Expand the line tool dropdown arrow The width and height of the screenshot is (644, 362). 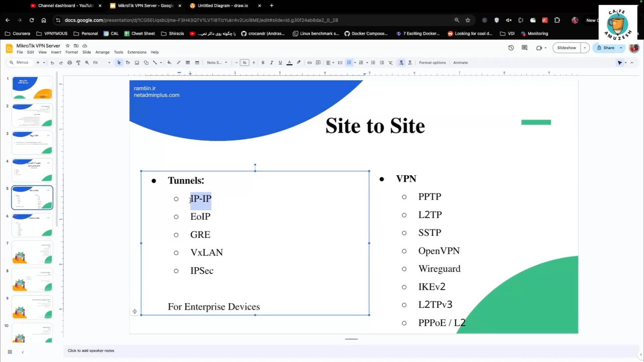(161, 63)
